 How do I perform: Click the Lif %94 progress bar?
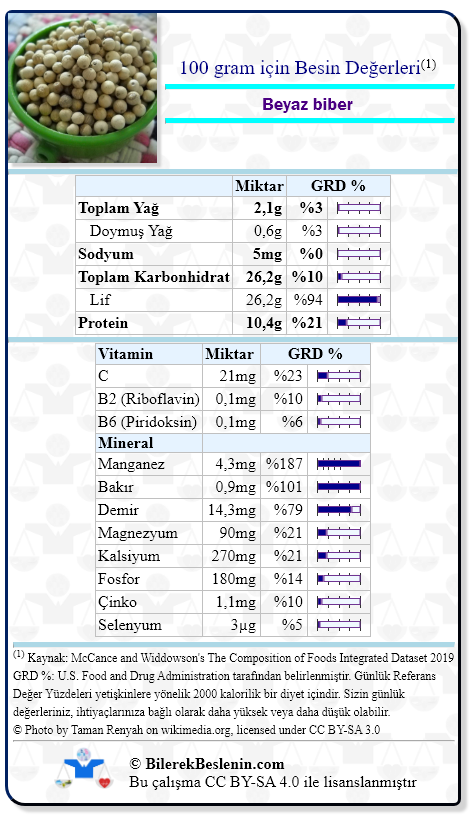click(359, 300)
